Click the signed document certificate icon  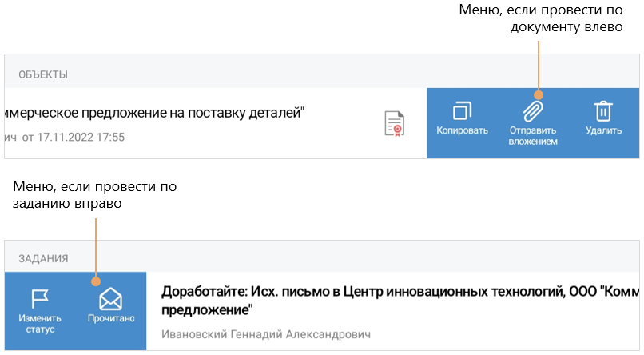(x=394, y=124)
